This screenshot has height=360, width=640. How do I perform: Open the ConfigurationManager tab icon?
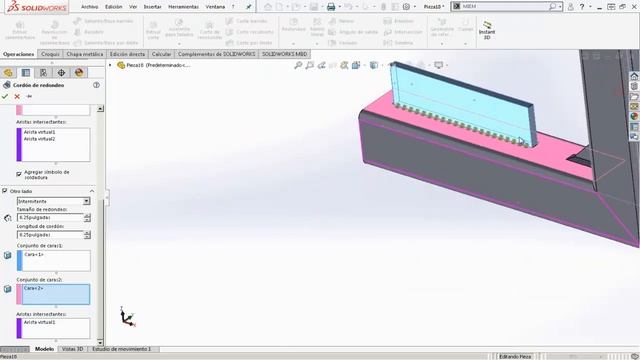(x=43, y=73)
